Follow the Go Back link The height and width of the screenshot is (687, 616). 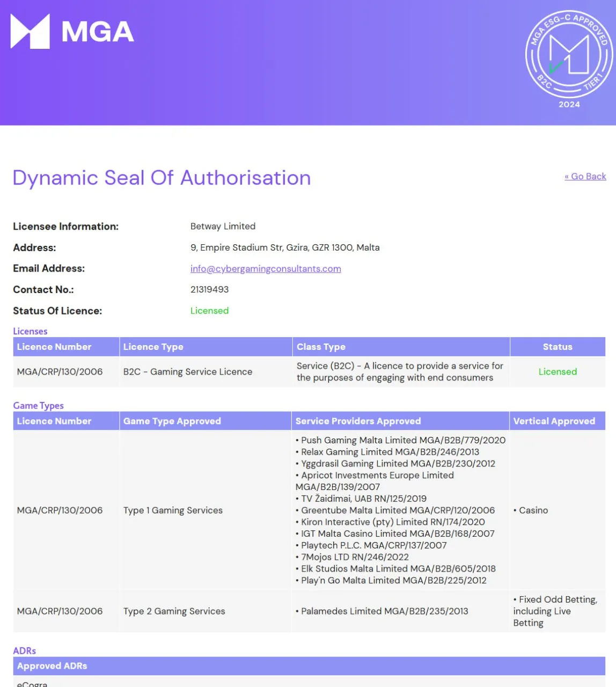click(x=585, y=176)
